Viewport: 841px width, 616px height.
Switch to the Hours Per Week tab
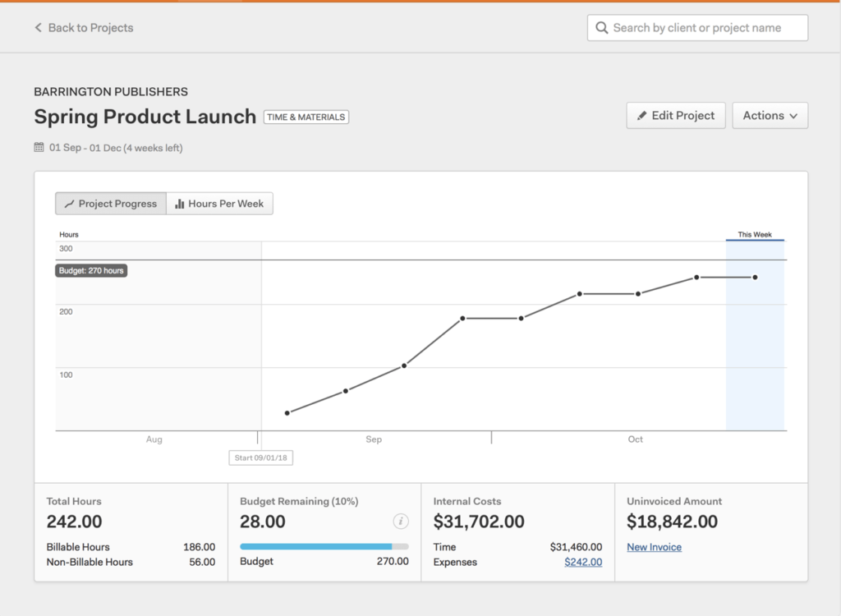219,204
